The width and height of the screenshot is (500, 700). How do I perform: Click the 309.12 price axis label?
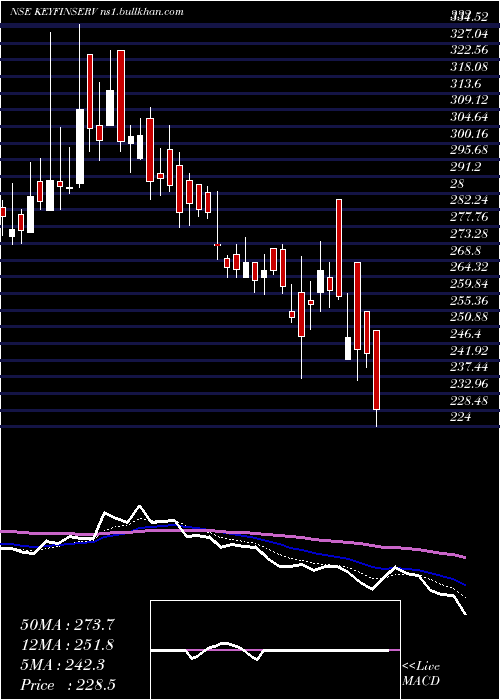tap(468, 99)
